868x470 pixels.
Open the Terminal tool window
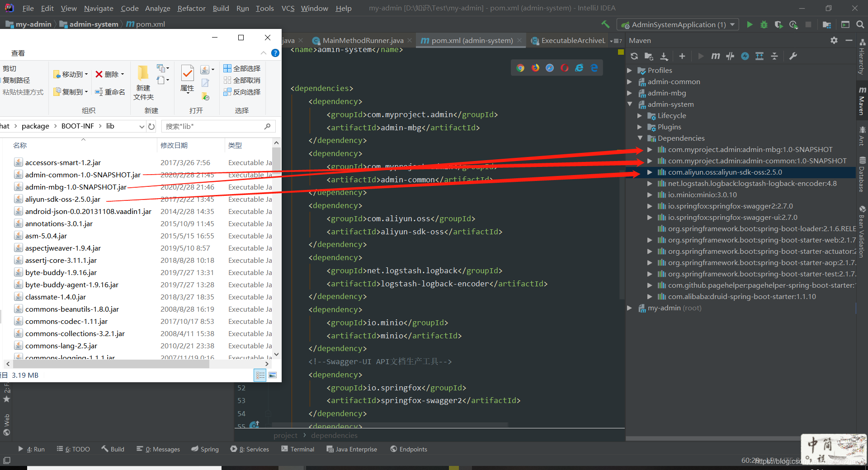297,449
